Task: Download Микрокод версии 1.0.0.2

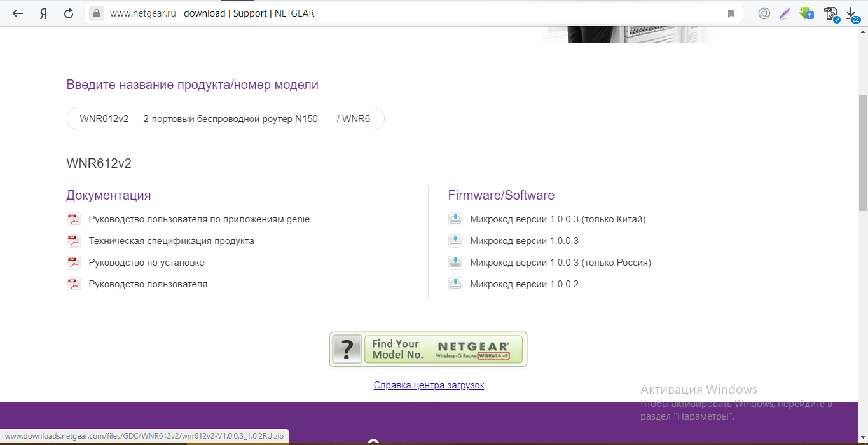Action: [x=524, y=284]
